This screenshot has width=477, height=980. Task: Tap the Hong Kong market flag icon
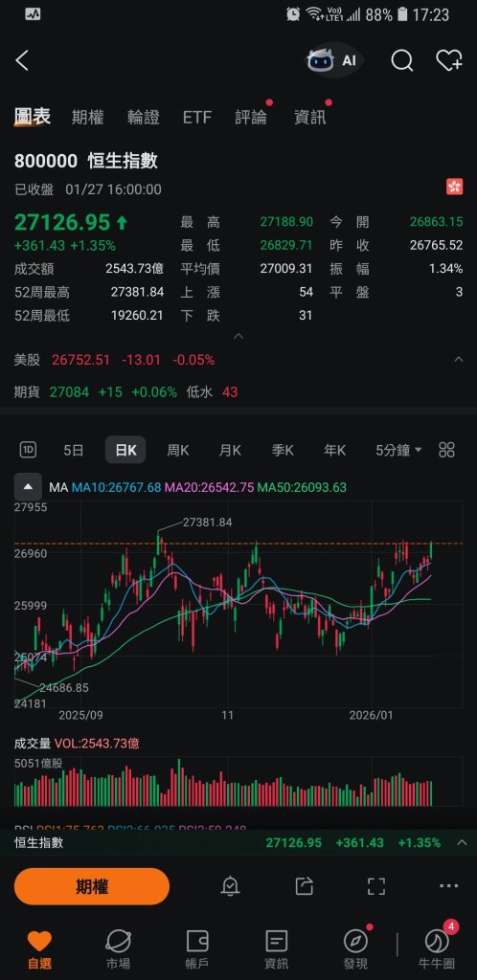click(455, 187)
